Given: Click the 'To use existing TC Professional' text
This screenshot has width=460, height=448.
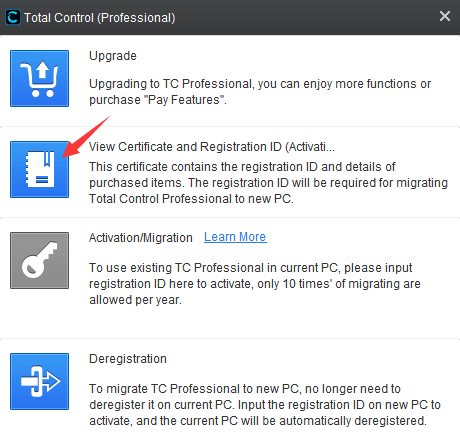Looking at the screenshot, I should (255, 284).
